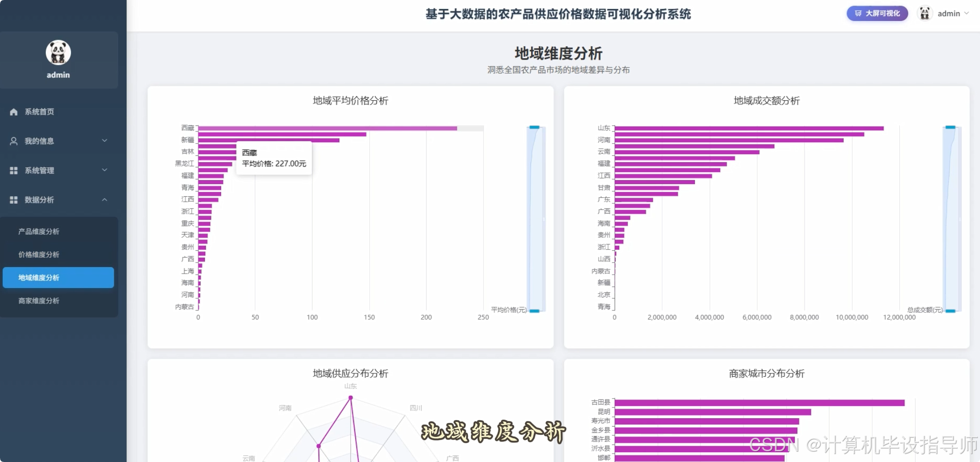Click the grid icon beside 系统管理
Screen dimensions: 980x462
(x=13, y=170)
